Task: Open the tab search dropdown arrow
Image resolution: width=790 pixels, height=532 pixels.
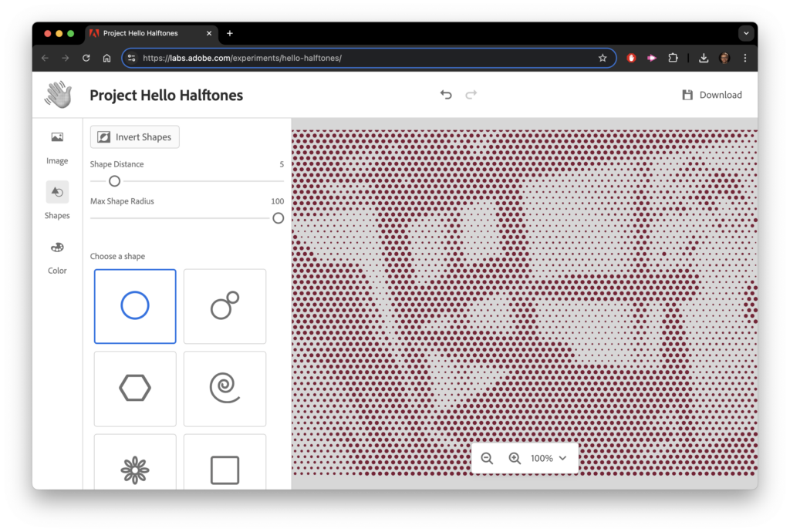Action: [746, 33]
